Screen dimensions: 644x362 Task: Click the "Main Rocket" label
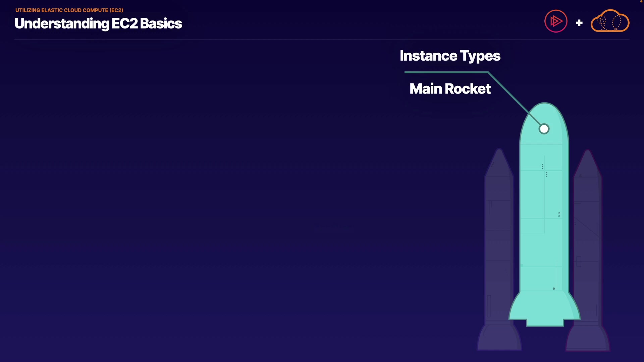click(450, 89)
